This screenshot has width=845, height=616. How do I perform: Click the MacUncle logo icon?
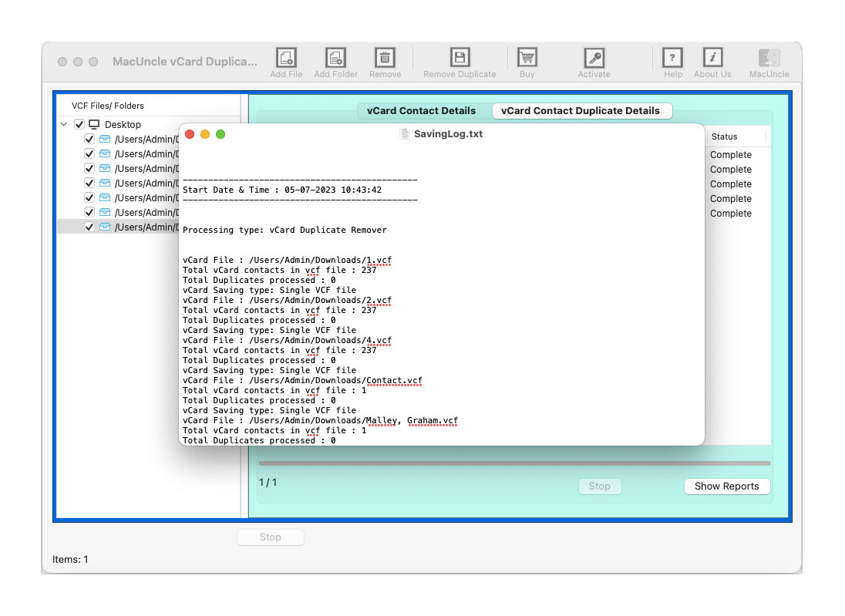pos(769,58)
